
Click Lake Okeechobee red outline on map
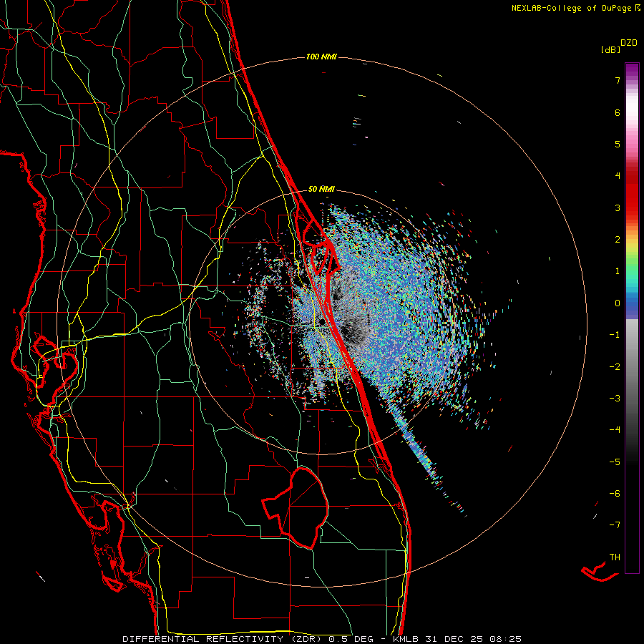click(296, 507)
